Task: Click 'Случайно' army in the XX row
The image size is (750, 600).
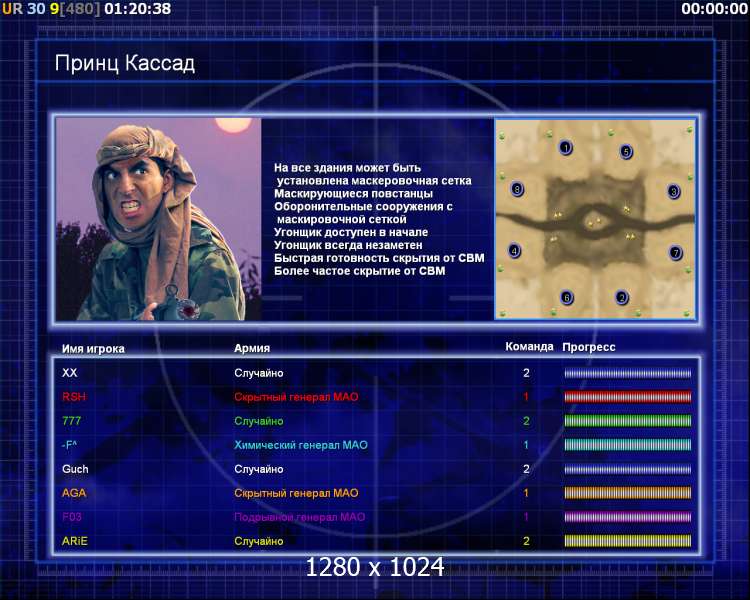Action: click(x=259, y=373)
